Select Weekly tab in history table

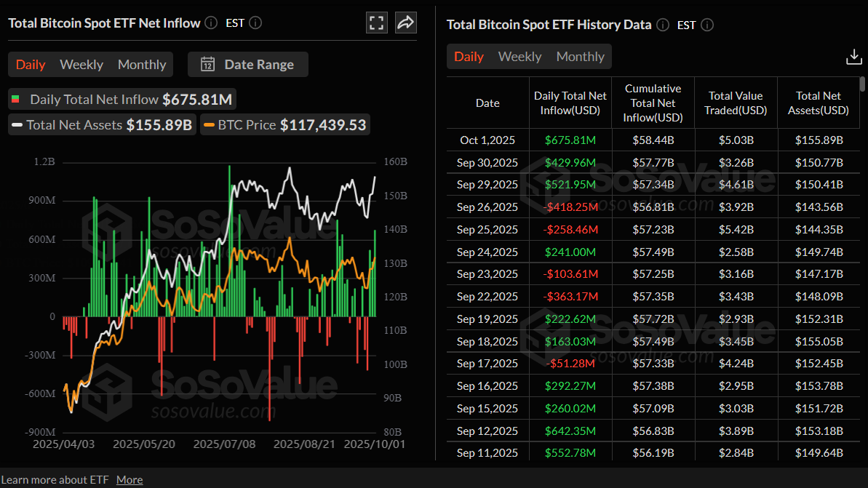[x=519, y=57]
